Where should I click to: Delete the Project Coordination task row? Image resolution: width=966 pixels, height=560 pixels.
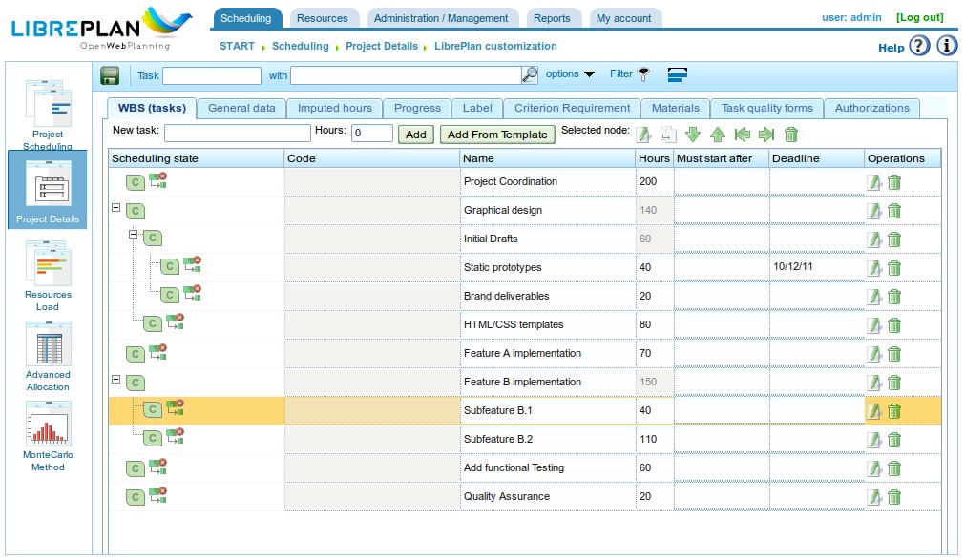(x=894, y=182)
